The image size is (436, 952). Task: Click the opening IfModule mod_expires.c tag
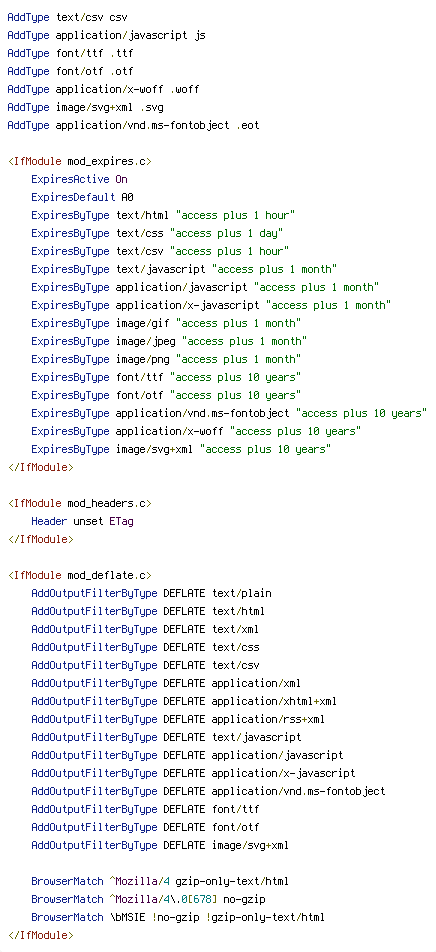[80, 162]
